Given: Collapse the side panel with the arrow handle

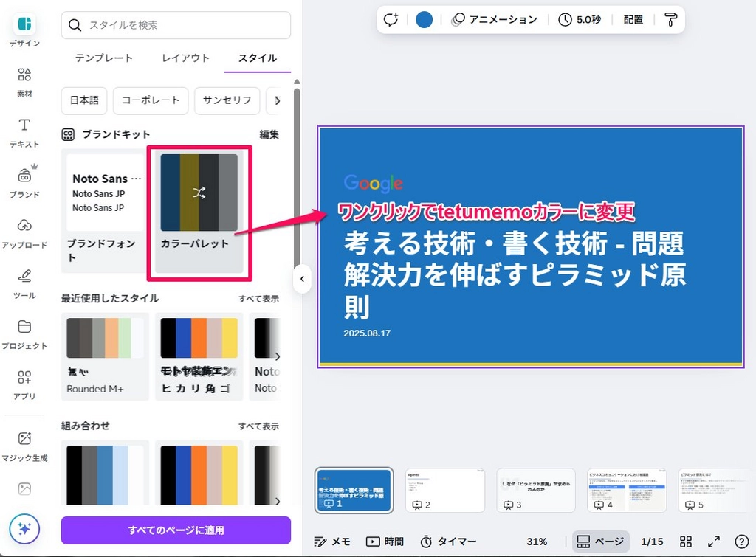Looking at the screenshot, I should 302,279.
